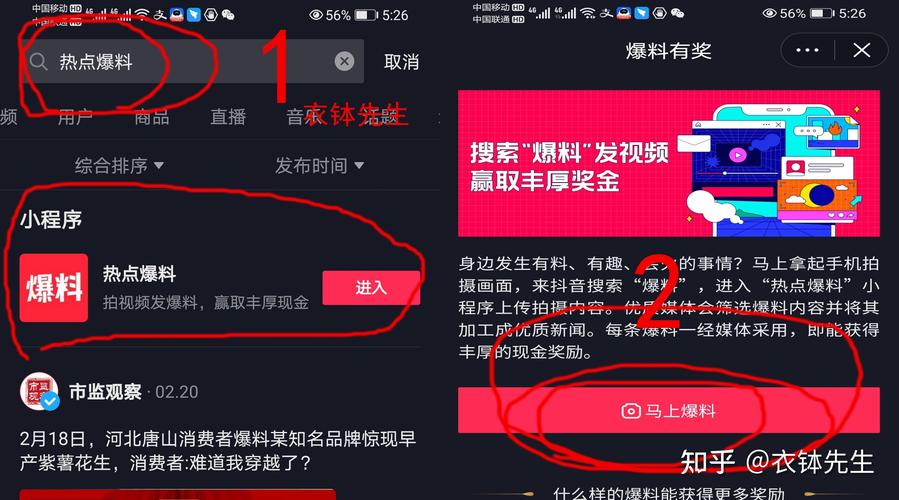Viewport: 899px width, 500px height.
Task: Switch to the 直播 tab
Action: (228, 117)
